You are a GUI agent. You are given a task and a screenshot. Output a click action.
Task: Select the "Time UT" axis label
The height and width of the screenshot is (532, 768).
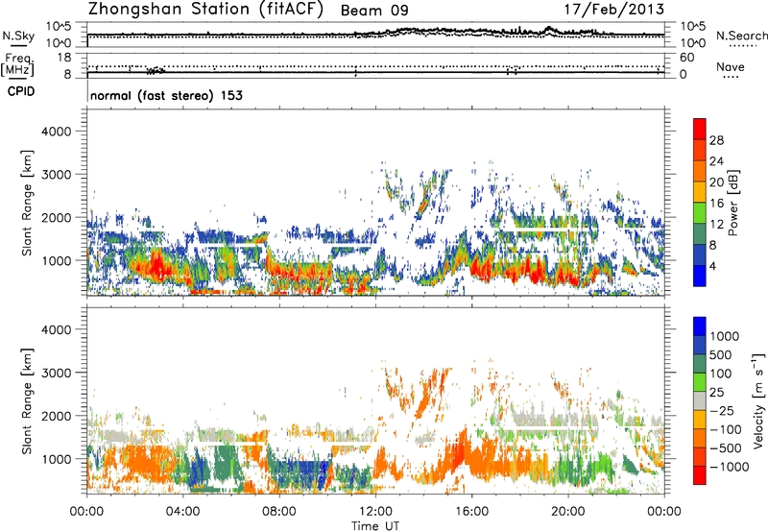pyautogui.click(x=375, y=526)
